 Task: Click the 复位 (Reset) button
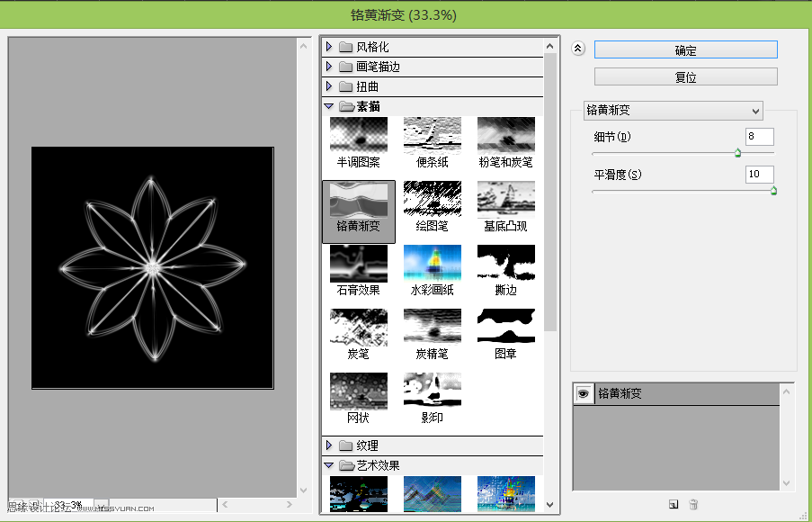(x=685, y=76)
